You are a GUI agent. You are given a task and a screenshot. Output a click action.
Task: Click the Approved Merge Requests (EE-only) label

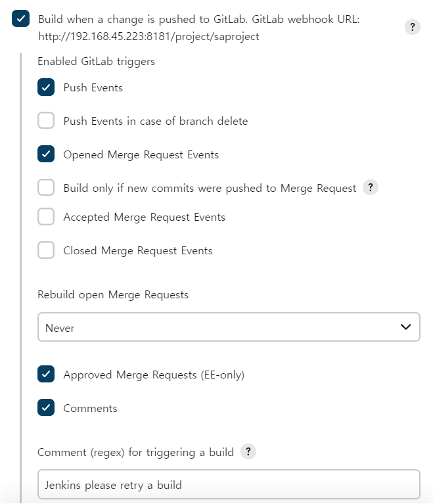point(154,375)
